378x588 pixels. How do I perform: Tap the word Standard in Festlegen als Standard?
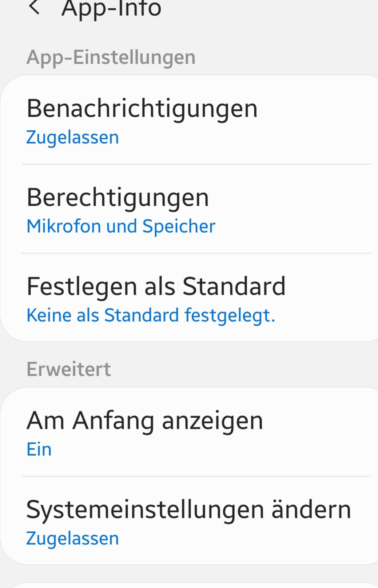click(x=234, y=286)
